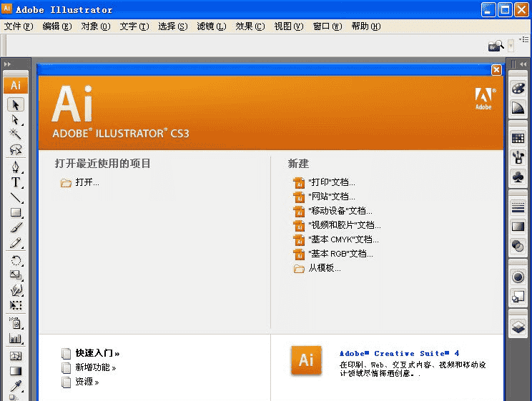
Task: Open the control bar panel menu
Action: pos(524,40)
